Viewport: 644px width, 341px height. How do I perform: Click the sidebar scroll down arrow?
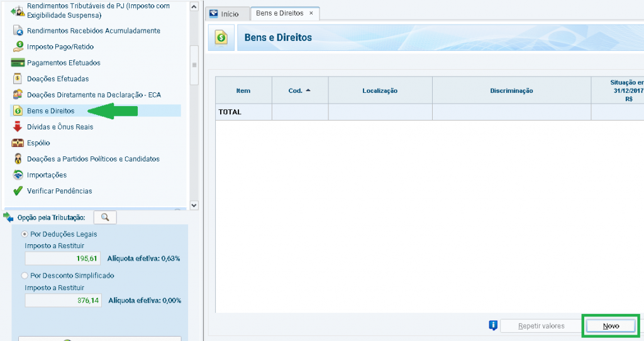[x=194, y=205]
